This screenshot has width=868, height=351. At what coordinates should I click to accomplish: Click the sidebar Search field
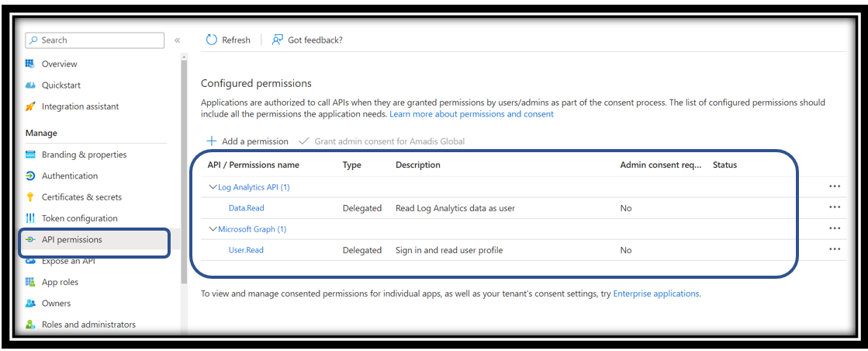click(x=95, y=40)
